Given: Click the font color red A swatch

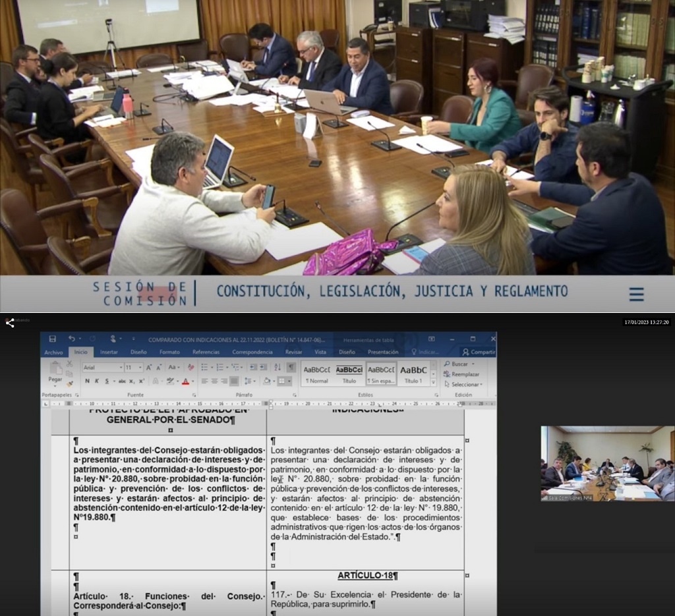Looking at the screenshot, I should pos(185,381).
